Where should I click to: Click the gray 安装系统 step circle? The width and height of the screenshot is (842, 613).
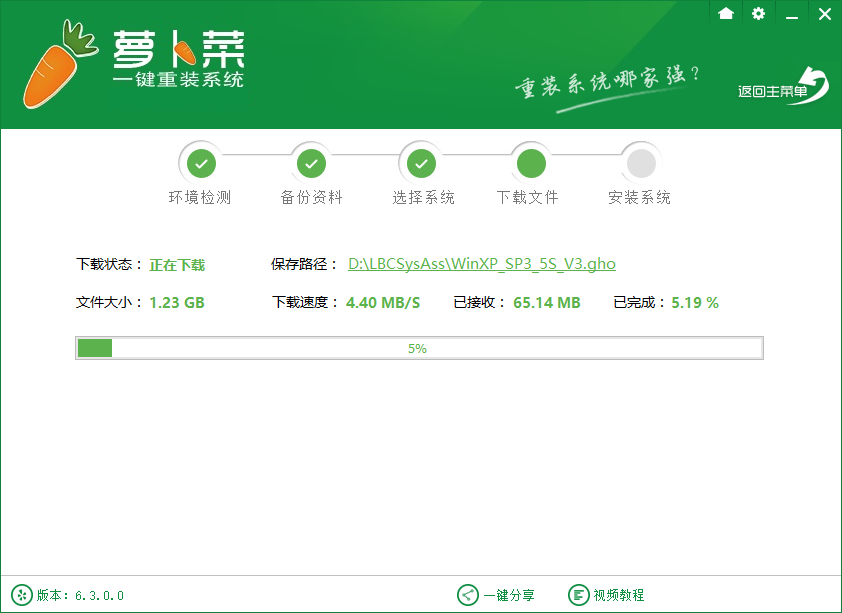click(x=640, y=162)
